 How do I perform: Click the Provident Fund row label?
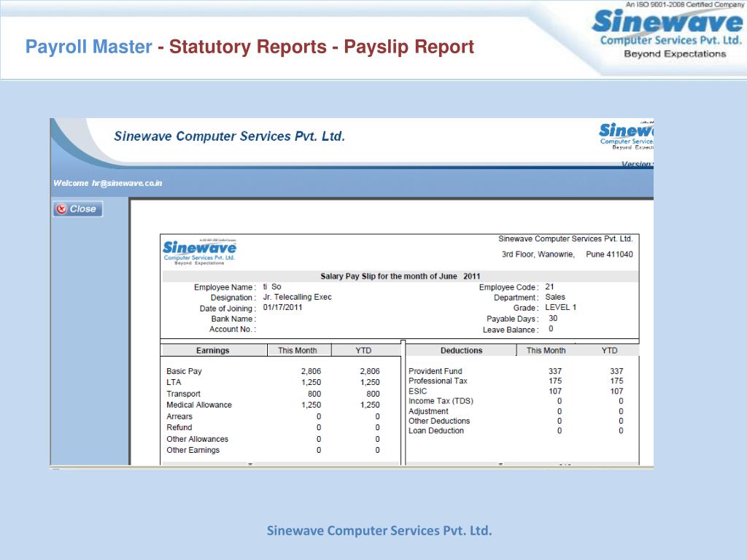[435, 371]
